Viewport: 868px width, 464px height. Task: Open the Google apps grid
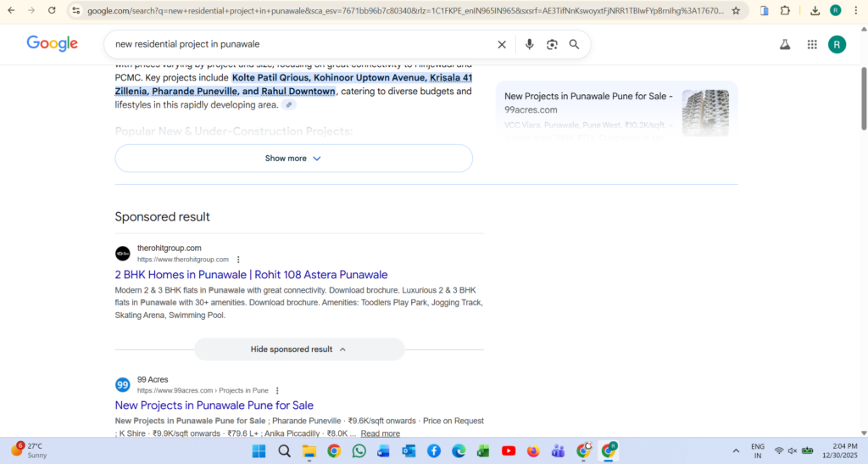click(812, 44)
